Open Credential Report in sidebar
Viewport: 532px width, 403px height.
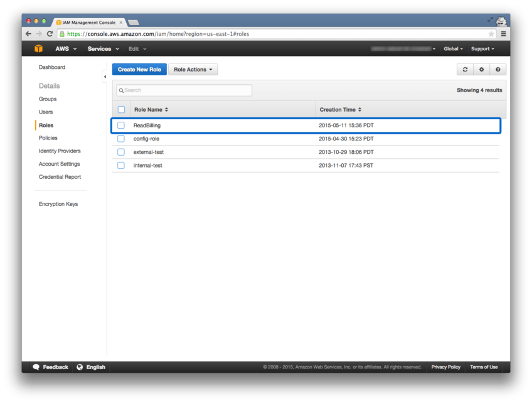(x=60, y=177)
